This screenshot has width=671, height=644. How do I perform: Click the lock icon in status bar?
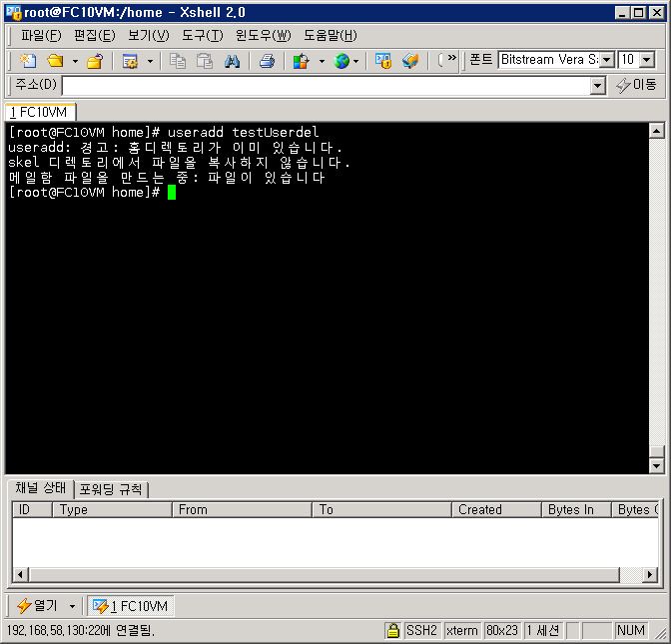[x=392, y=631]
